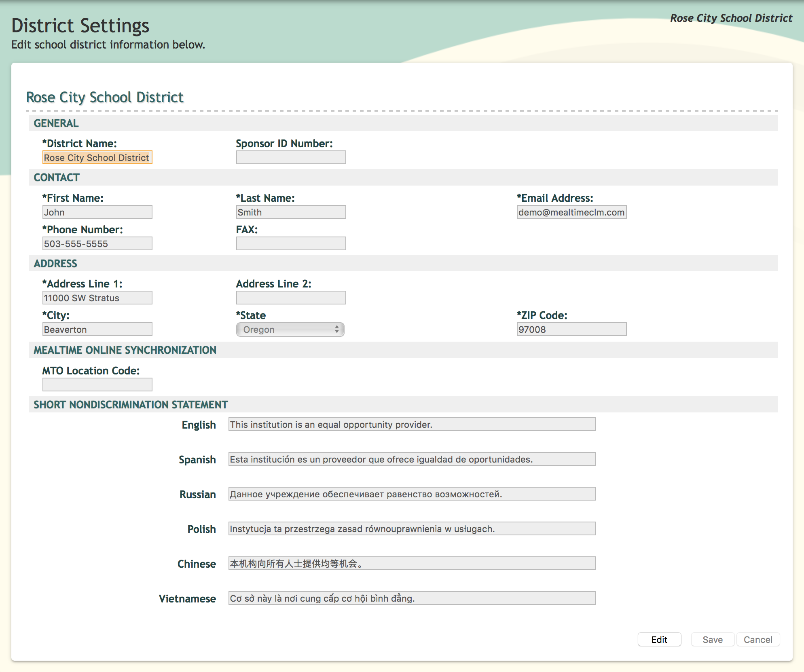804x672 pixels.
Task: Select the Spanish statement text field
Action: coord(412,459)
